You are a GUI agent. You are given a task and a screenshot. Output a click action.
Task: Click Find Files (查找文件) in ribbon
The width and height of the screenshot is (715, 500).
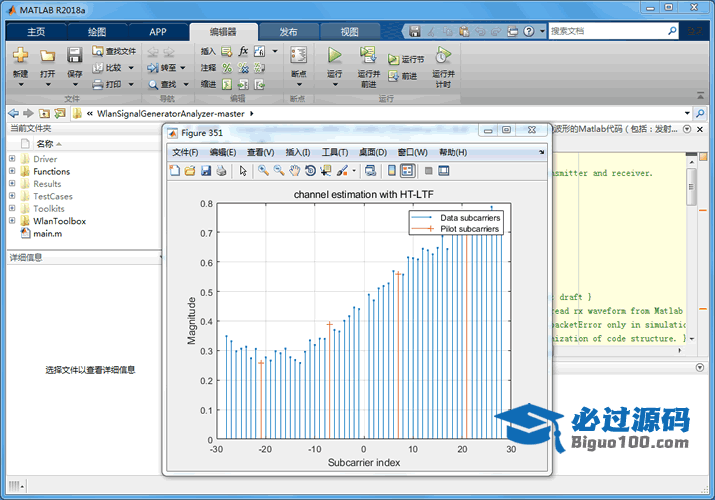[x=114, y=51]
